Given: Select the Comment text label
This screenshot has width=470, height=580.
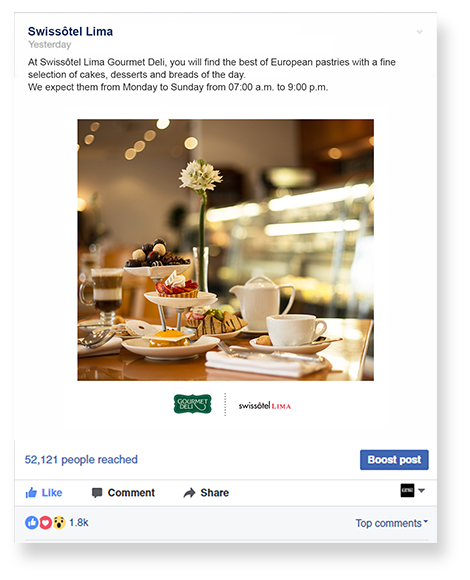Looking at the screenshot, I should (x=131, y=493).
